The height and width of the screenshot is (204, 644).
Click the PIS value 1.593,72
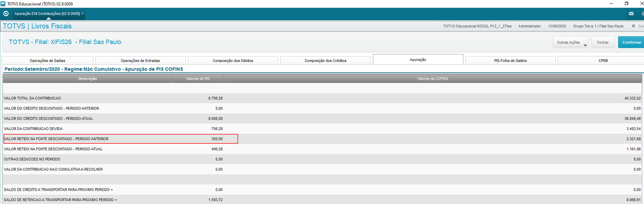216,199
